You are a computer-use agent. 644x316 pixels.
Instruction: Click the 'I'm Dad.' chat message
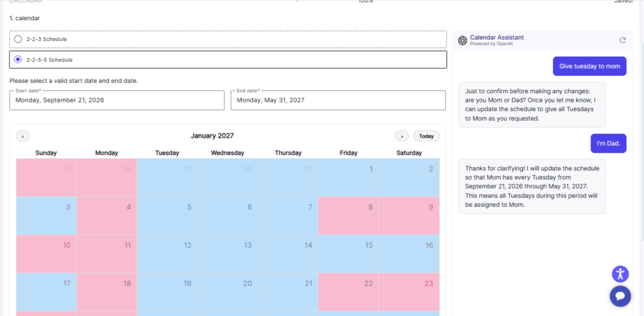point(608,143)
